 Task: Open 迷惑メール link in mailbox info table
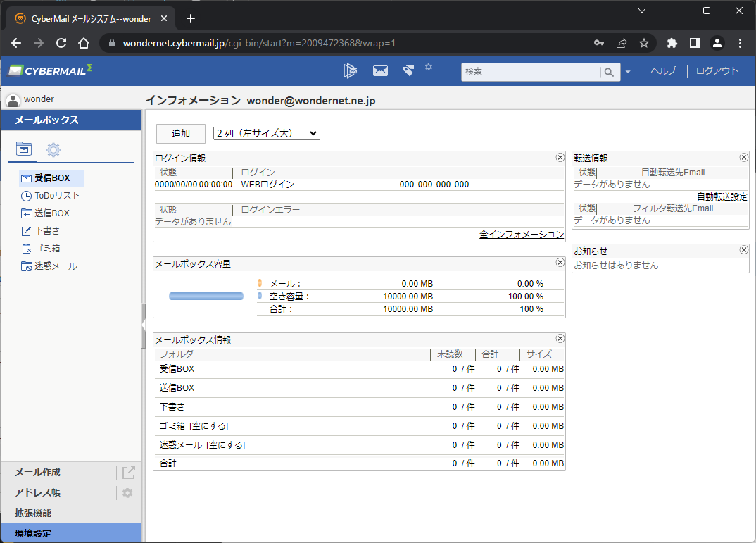pyautogui.click(x=181, y=445)
